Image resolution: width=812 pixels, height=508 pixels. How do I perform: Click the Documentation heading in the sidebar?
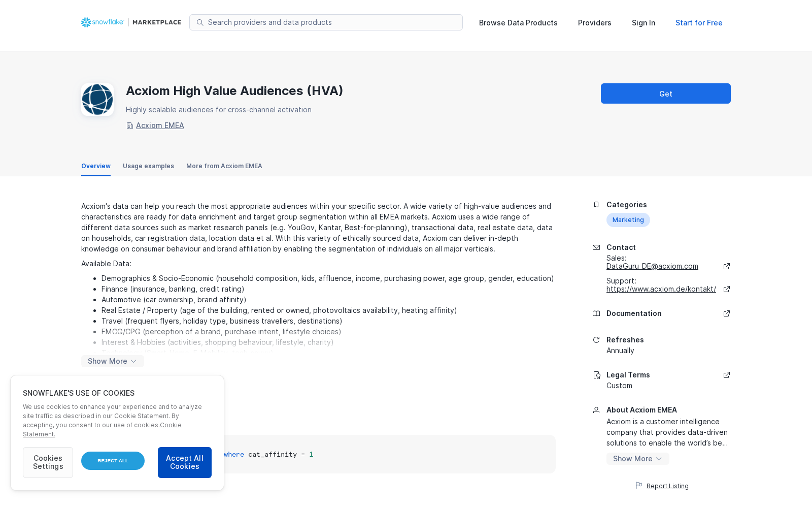tap(634, 313)
